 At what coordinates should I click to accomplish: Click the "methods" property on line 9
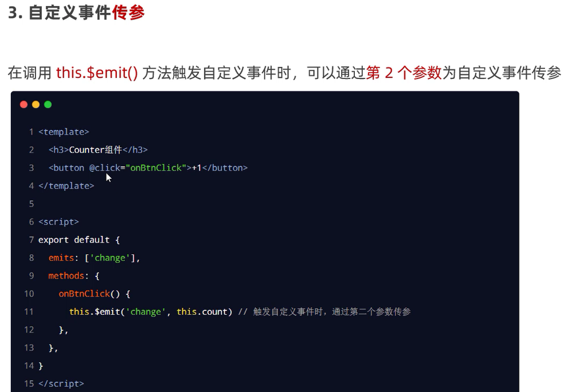click(x=66, y=276)
